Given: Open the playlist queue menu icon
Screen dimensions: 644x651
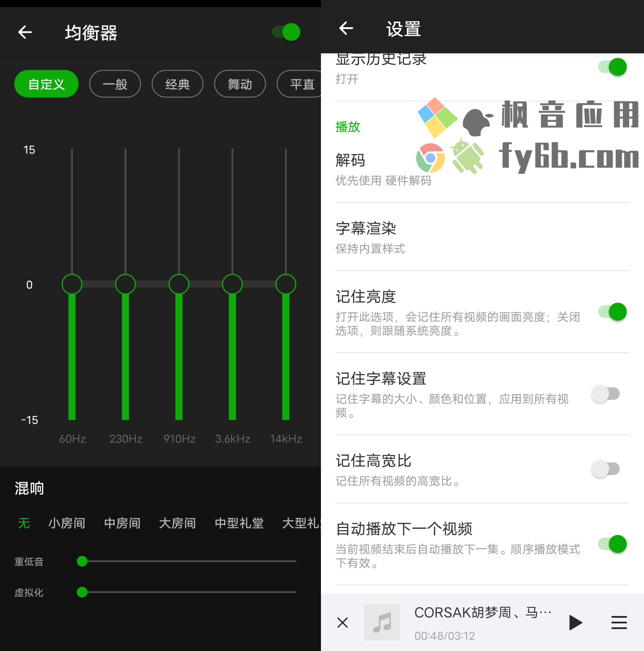Looking at the screenshot, I should click(619, 622).
